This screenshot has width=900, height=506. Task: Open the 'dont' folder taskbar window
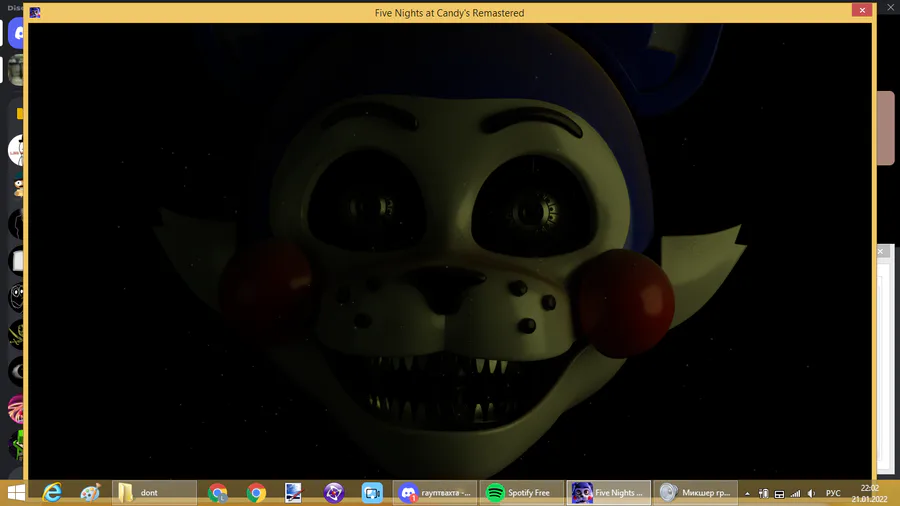(x=154, y=493)
